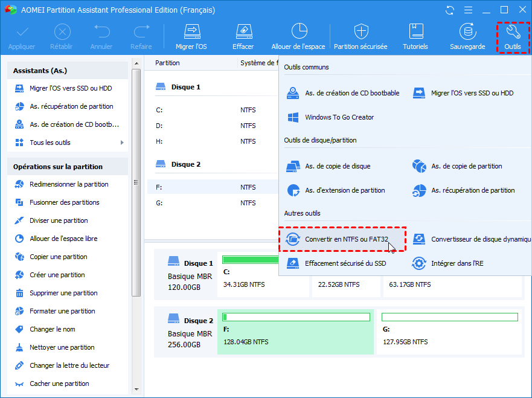The width and height of the screenshot is (532, 398).
Task: Toggle the Outils toolbar menu
Action: (513, 37)
